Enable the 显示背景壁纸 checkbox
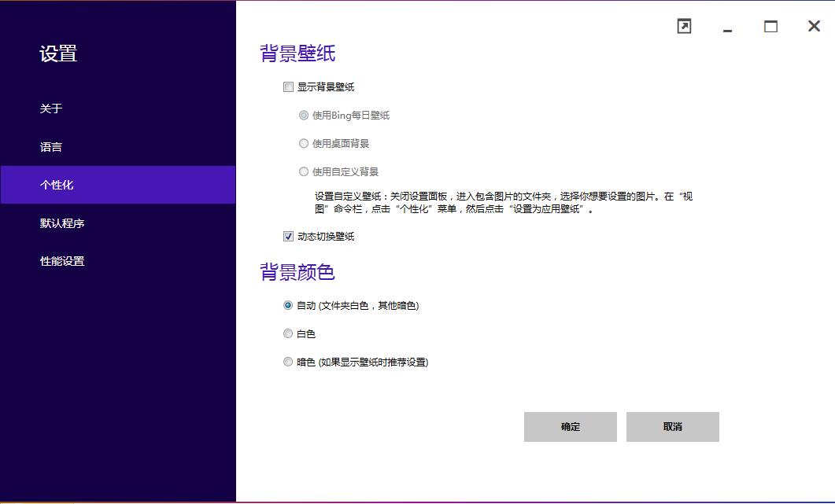The width and height of the screenshot is (835, 504). pyautogui.click(x=289, y=87)
